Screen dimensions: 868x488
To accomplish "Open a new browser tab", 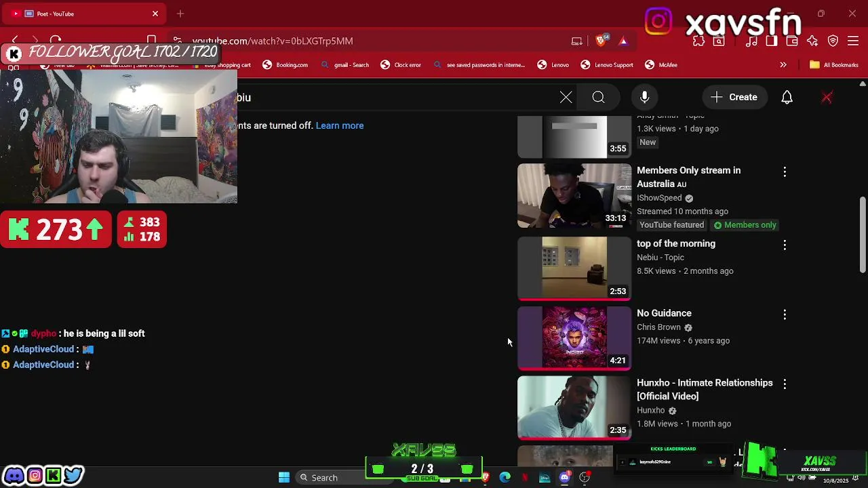I will click(x=180, y=14).
